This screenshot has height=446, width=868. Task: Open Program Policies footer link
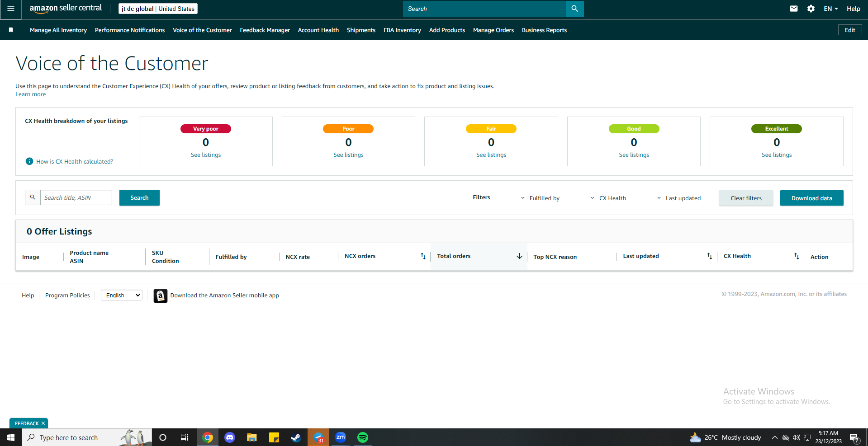[x=67, y=295]
